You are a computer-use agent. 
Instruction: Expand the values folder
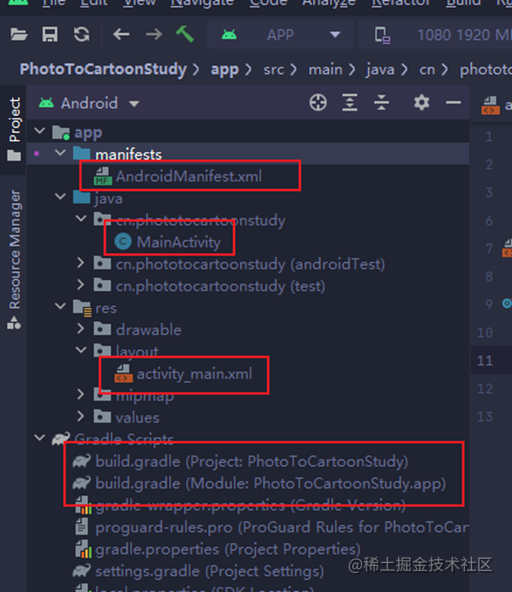[80, 416]
